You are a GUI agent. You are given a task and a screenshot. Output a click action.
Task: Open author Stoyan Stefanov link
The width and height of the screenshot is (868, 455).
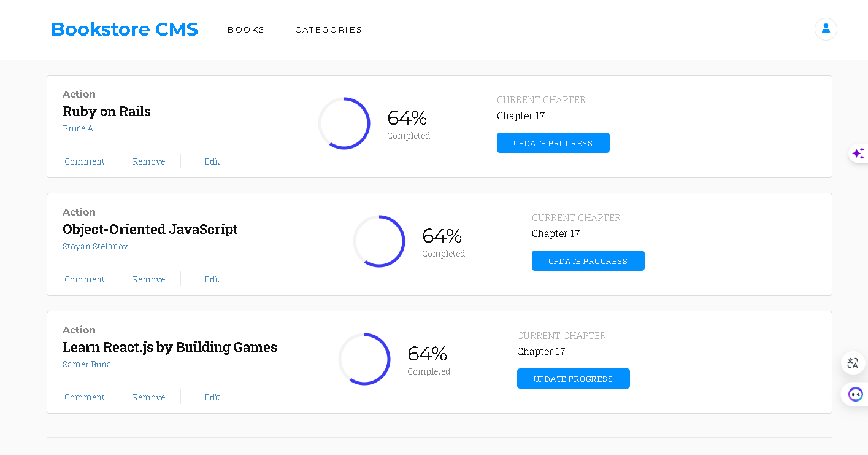pyautogui.click(x=95, y=246)
